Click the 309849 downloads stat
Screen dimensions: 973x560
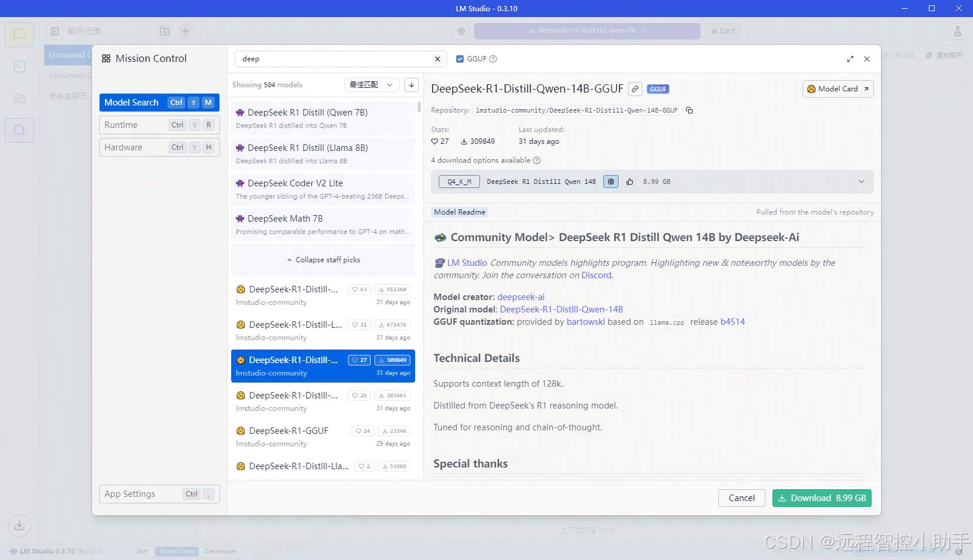478,141
